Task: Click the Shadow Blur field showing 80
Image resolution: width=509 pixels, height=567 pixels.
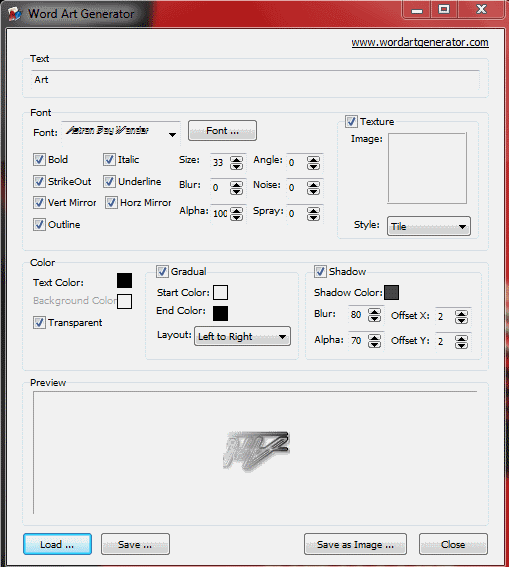Action: click(x=358, y=315)
